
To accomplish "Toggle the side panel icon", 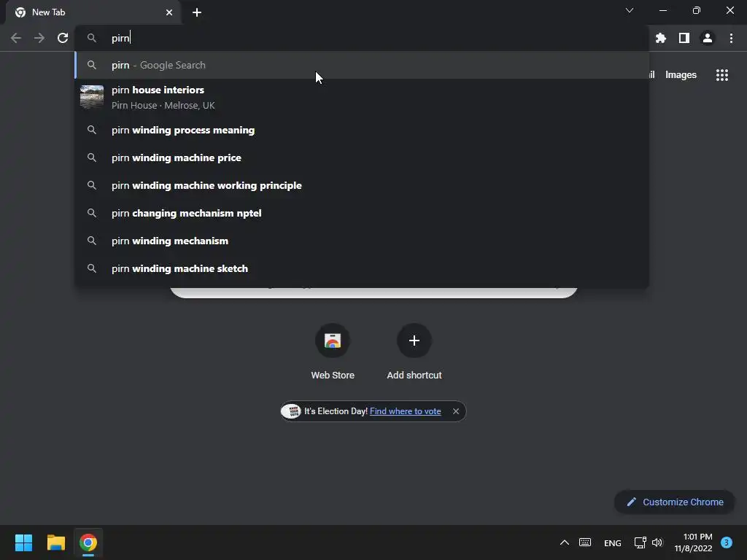I will (x=684, y=38).
